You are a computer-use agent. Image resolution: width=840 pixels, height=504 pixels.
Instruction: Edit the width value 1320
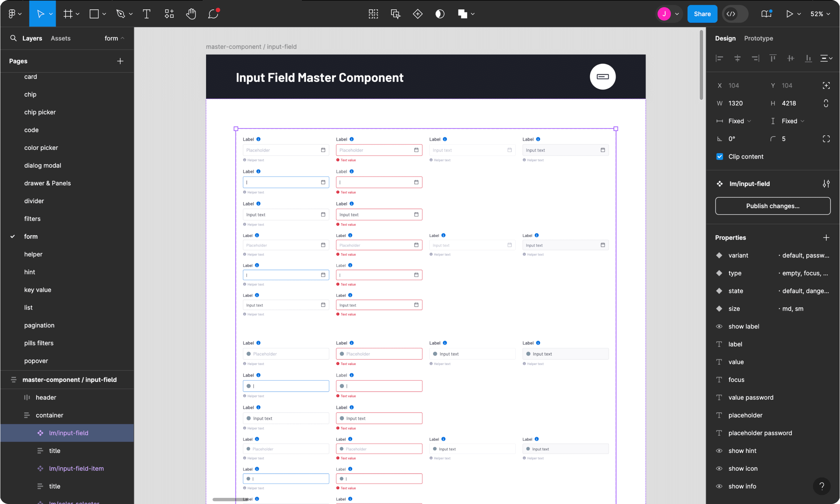735,103
